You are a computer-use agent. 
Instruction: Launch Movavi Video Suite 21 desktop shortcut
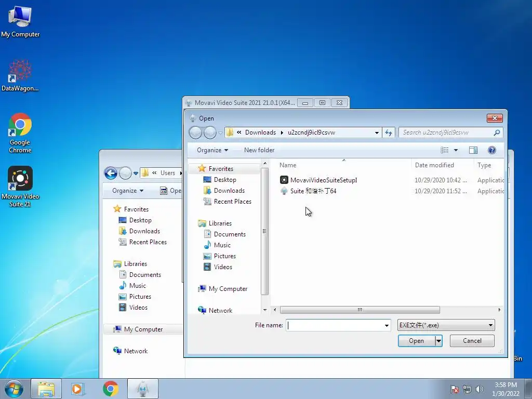[x=20, y=187]
